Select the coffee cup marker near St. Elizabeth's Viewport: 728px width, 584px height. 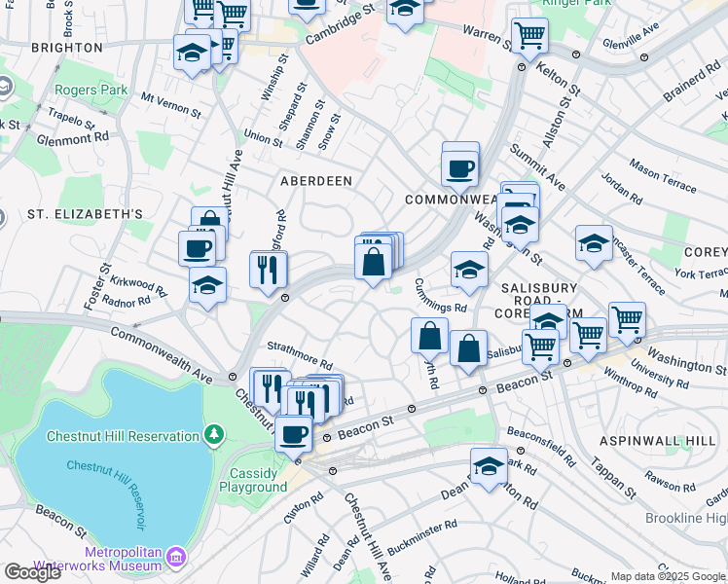coord(197,251)
